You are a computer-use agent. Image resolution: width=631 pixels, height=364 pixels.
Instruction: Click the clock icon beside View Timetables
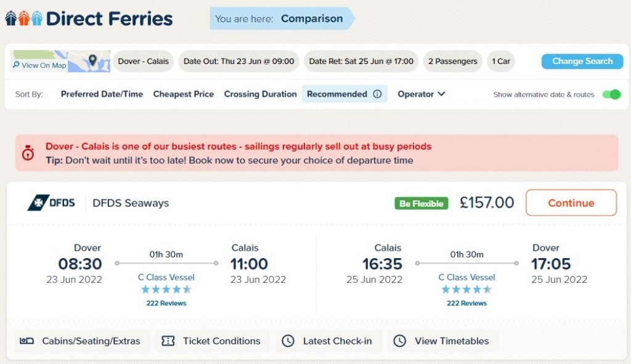coord(399,341)
